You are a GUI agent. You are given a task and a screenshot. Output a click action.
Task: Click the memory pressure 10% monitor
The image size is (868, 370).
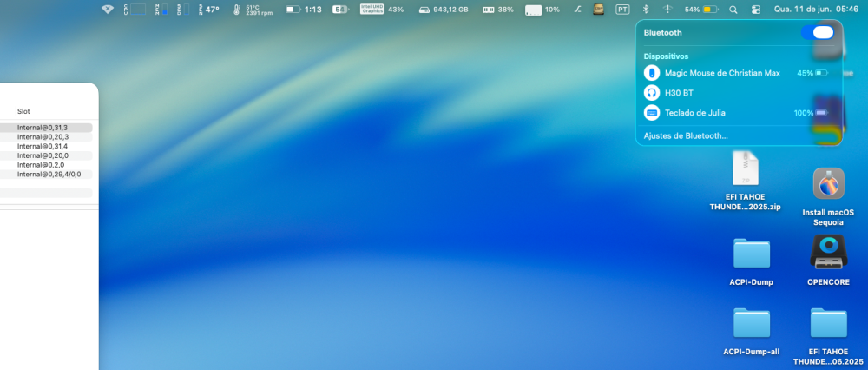pyautogui.click(x=542, y=10)
